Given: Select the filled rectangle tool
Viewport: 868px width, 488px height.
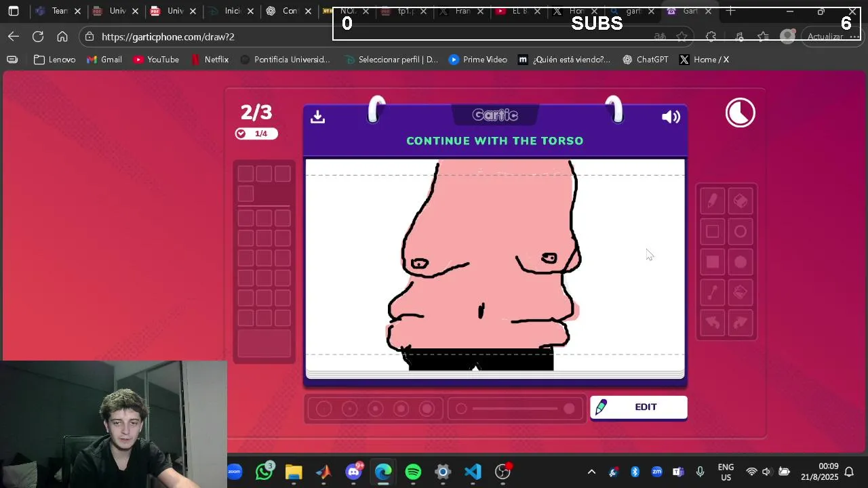Looking at the screenshot, I should (712, 262).
